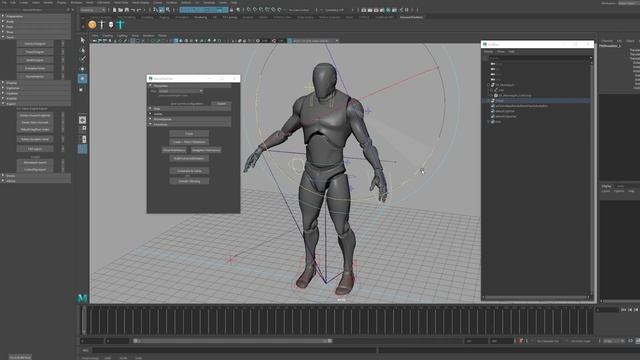Expand the last node in Outliner

coord(489,122)
